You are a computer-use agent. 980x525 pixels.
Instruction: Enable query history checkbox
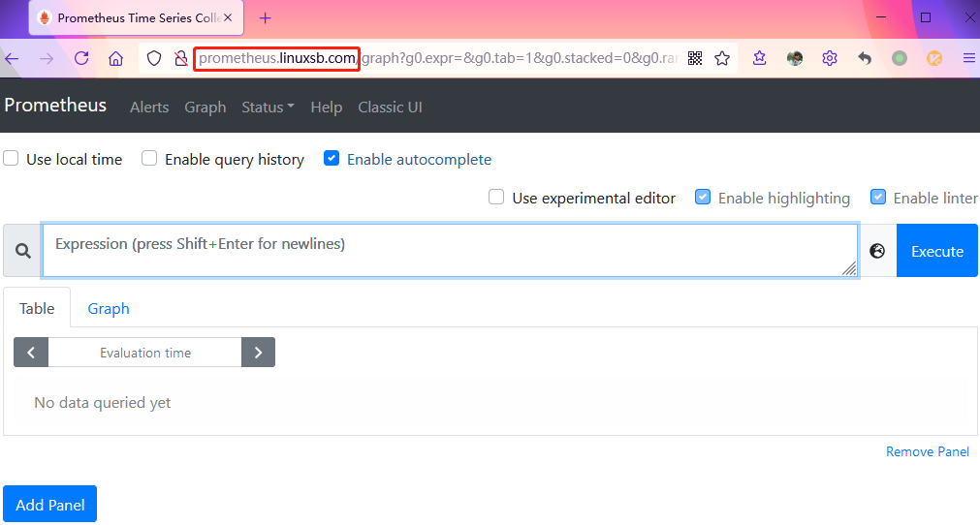click(x=148, y=158)
